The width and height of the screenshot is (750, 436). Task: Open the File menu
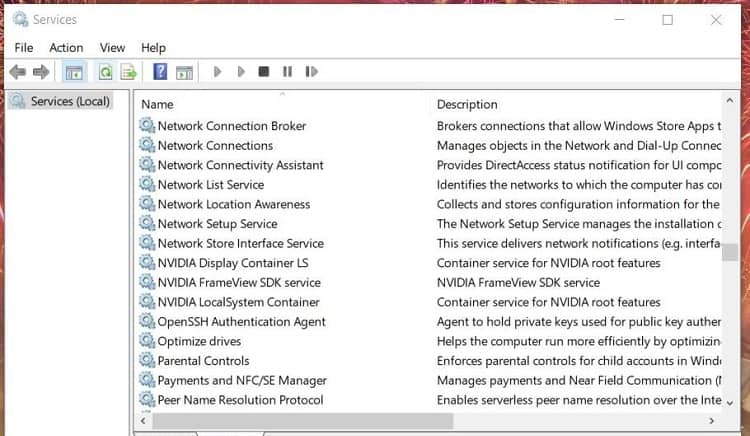24,48
